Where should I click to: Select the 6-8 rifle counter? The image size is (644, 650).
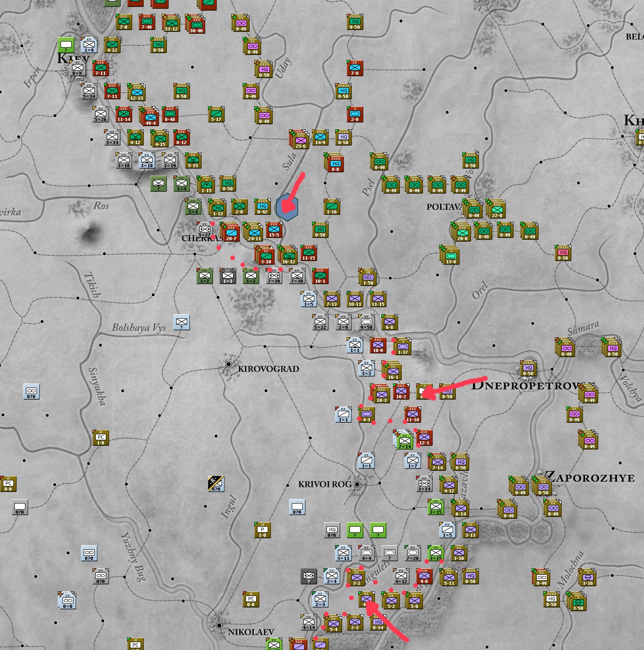point(390,322)
